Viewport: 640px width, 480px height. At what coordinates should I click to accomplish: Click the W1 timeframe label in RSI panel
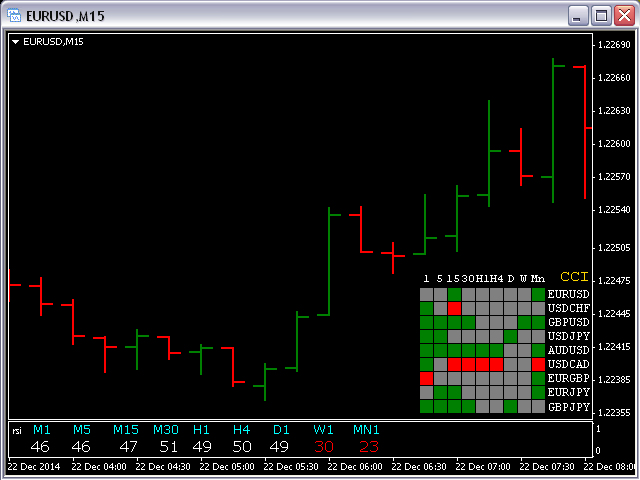click(x=323, y=429)
